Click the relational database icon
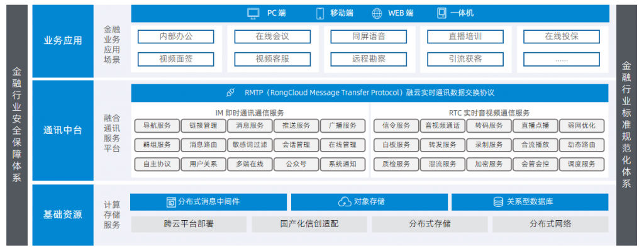Image resolution: width=644 pixels, height=251 pixels. pyautogui.click(x=498, y=202)
